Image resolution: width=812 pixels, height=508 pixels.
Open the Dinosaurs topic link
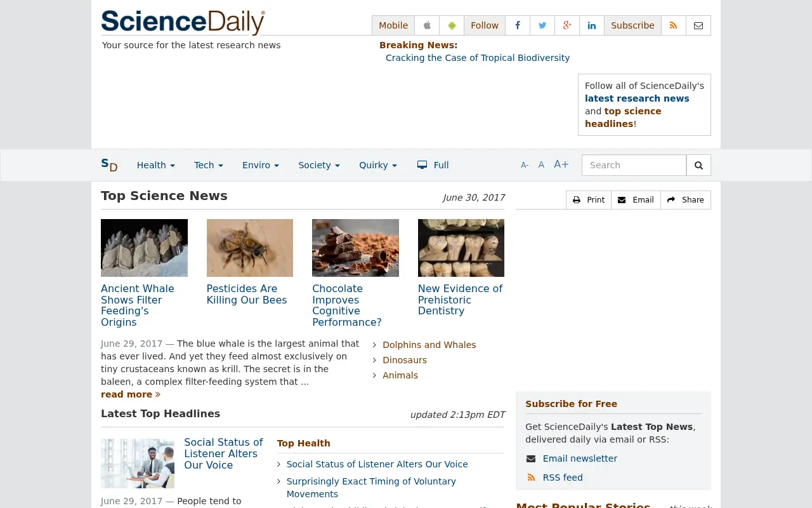[405, 360]
